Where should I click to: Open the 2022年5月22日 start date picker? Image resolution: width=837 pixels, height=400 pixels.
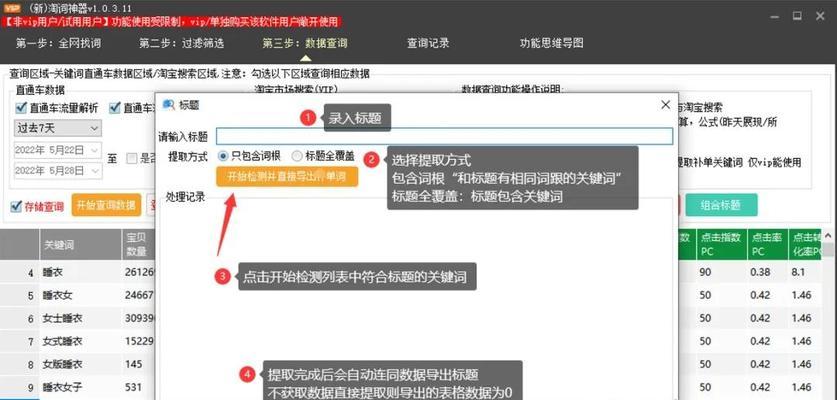pyautogui.click(x=58, y=150)
